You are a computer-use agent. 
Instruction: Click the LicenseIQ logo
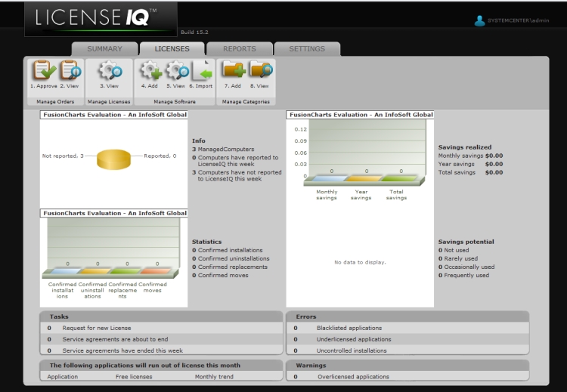click(x=101, y=19)
